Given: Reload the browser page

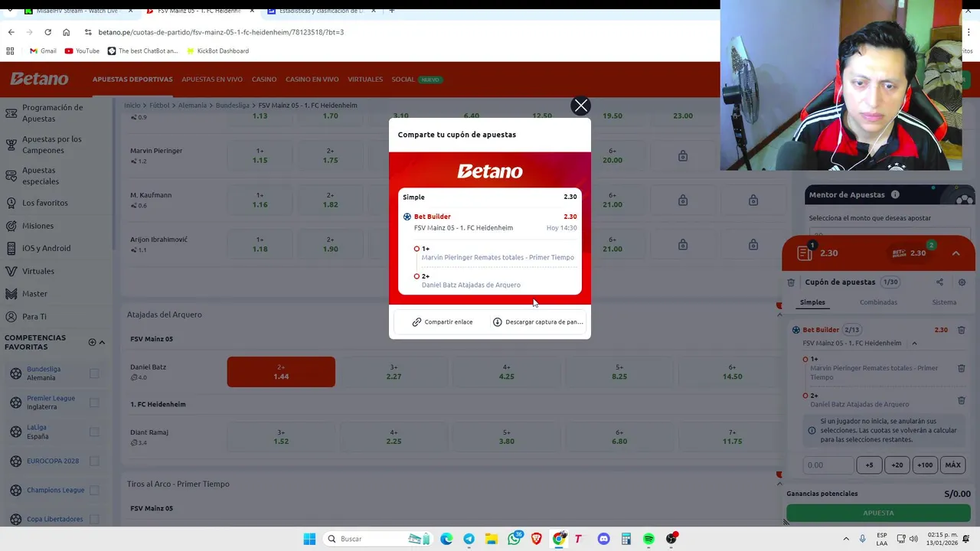Looking at the screenshot, I should tap(47, 32).
